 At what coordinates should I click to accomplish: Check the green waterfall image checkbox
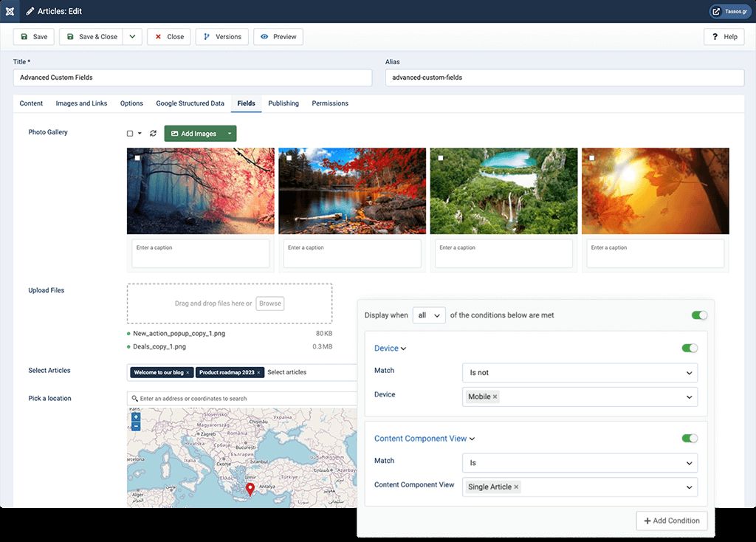[x=441, y=158]
